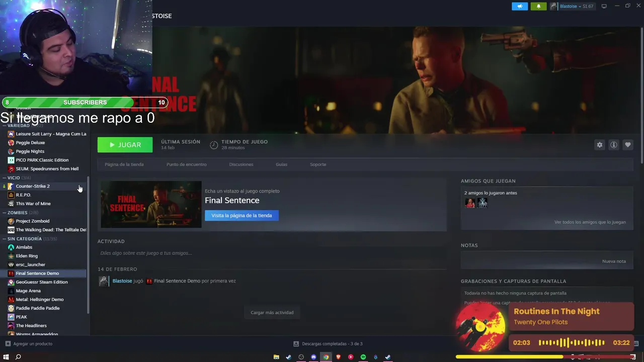Click Cargar más actividad
The image size is (644, 362).
(x=272, y=312)
